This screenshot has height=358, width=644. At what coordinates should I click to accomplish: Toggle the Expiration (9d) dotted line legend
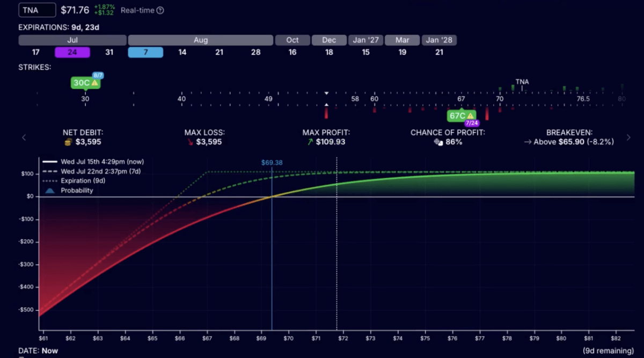tap(83, 181)
